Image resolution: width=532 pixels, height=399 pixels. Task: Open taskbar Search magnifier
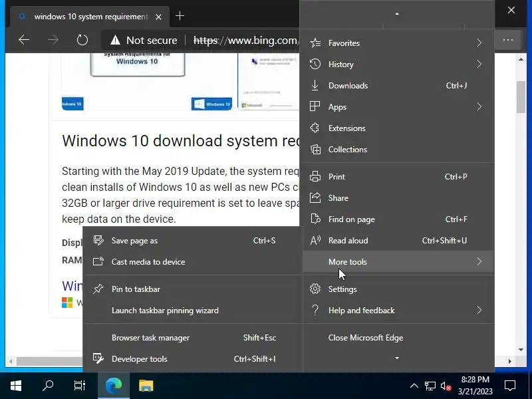tap(48, 386)
